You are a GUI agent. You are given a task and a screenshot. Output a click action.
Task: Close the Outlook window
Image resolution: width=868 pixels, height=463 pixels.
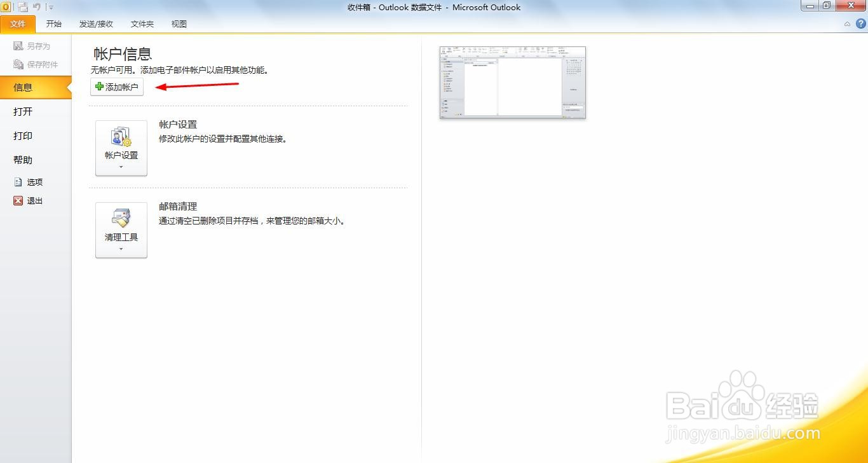tap(850, 6)
